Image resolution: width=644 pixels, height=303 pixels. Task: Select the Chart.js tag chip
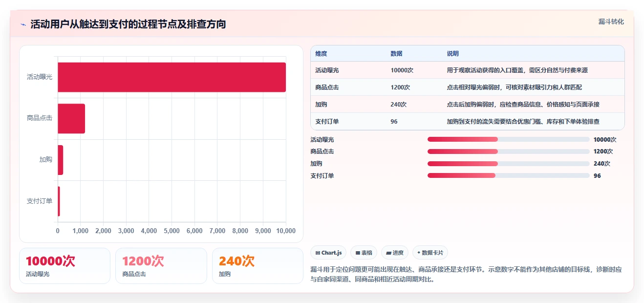(329, 253)
